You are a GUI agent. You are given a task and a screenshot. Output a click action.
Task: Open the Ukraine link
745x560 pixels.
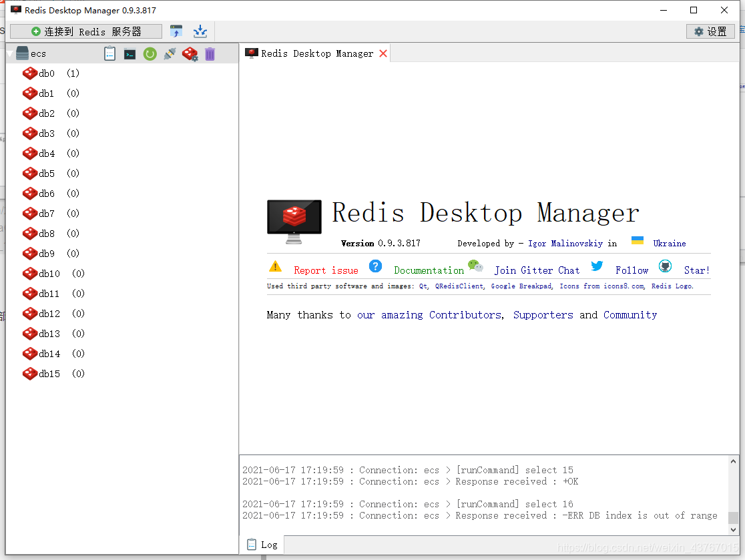point(670,243)
